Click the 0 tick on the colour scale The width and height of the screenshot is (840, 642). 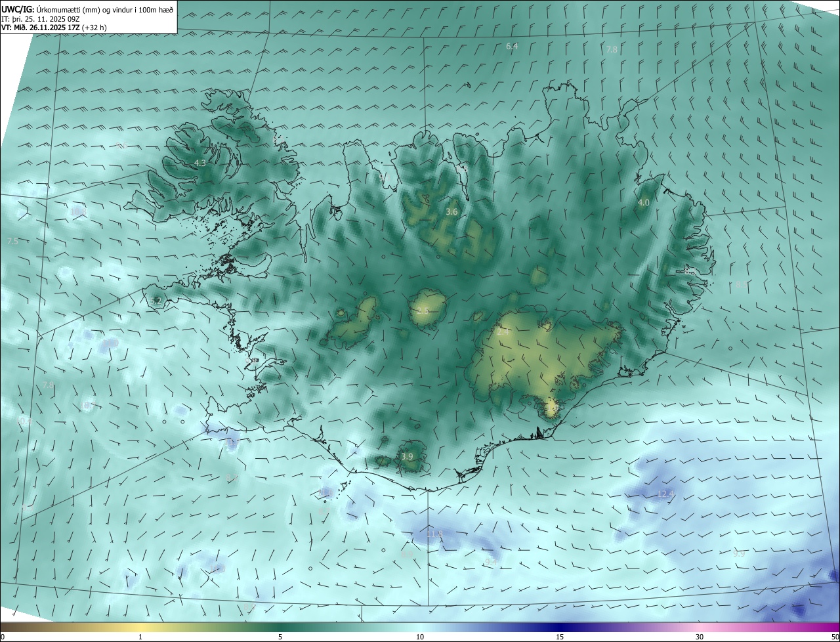pyautogui.click(x=3, y=637)
